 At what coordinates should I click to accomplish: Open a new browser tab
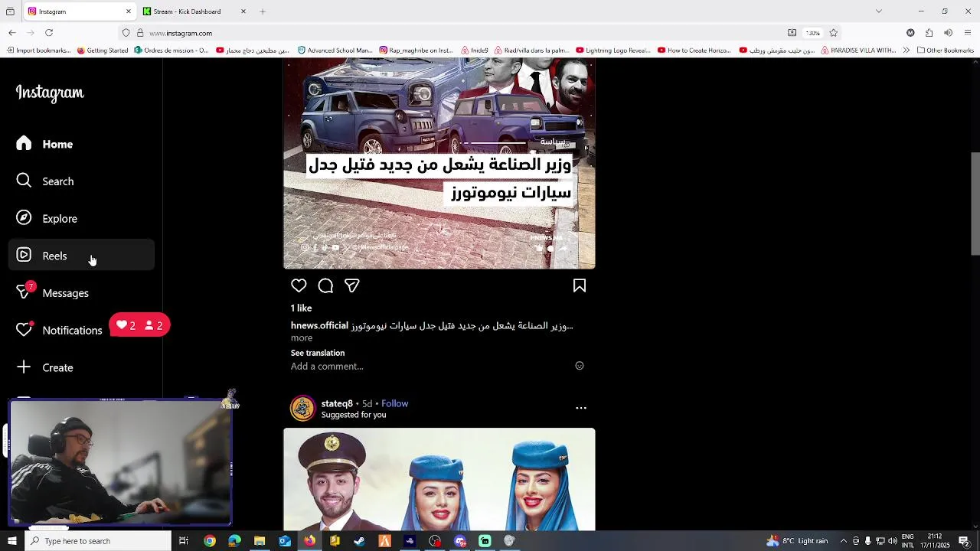point(263,11)
